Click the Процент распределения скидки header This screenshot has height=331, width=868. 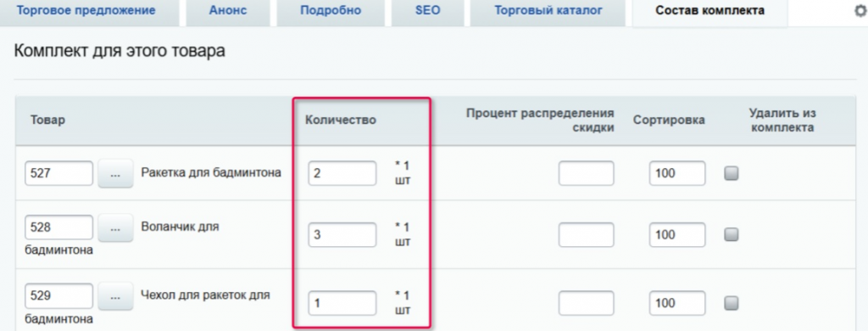[x=540, y=121]
